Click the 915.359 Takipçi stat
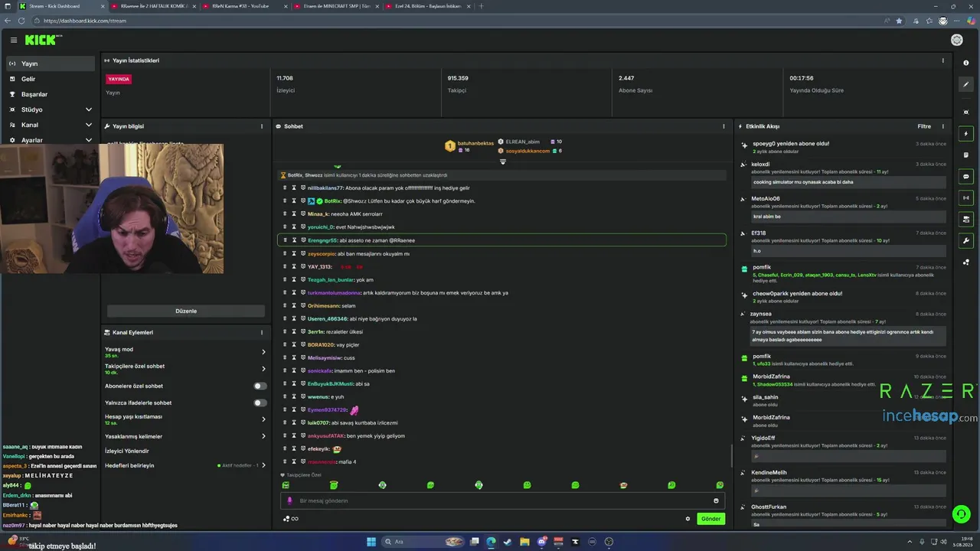 pos(458,83)
